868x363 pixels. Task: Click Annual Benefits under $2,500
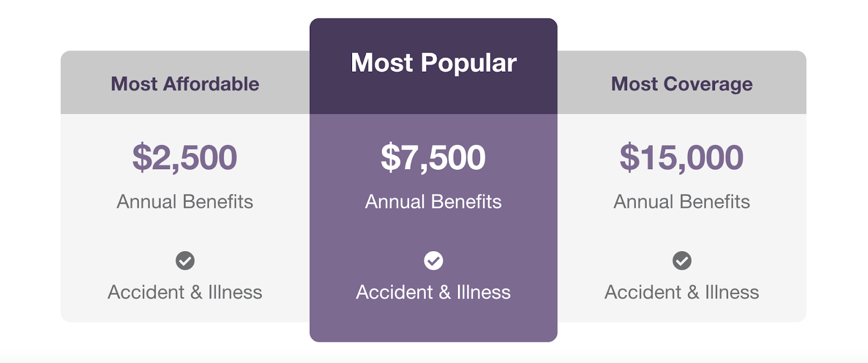point(185,202)
